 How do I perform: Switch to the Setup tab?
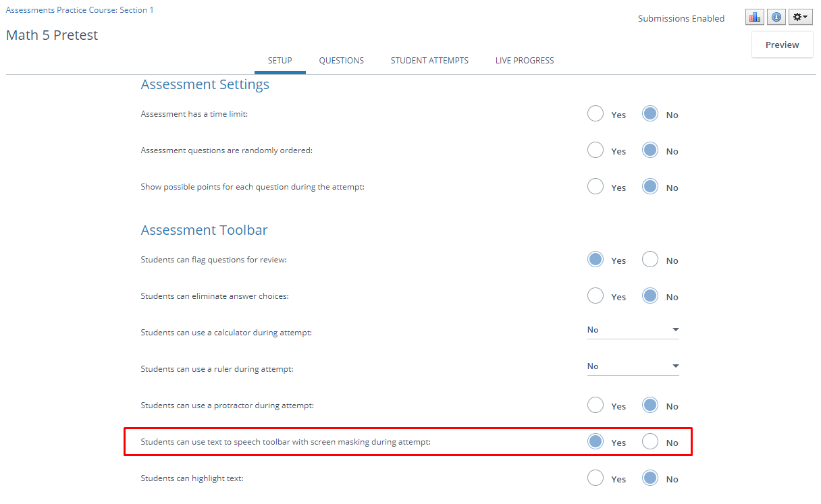click(x=280, y=61)
